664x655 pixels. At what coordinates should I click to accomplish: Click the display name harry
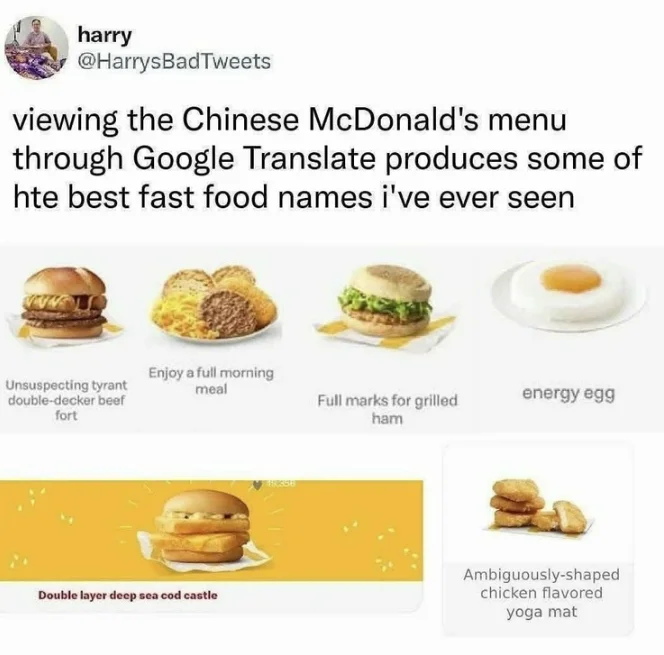pos(104,35)
